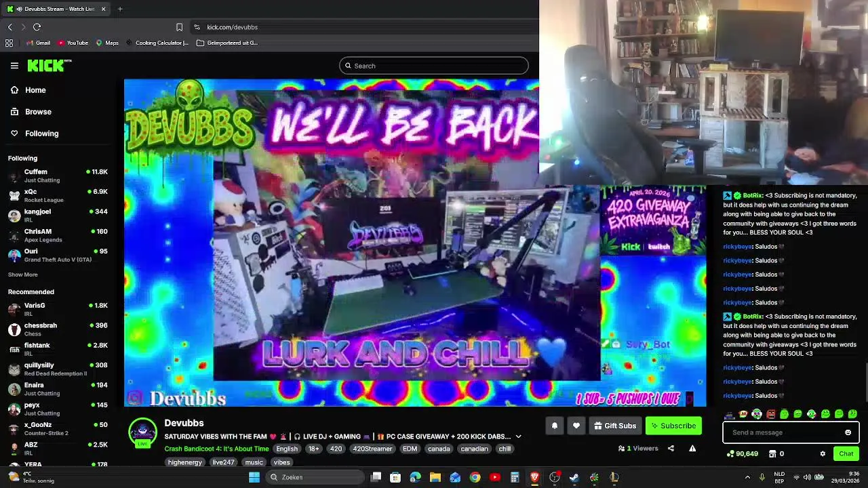This screenshot has height=488, width=868.
Task: Click in the Kick search field
Action: (x=434, y=66)
